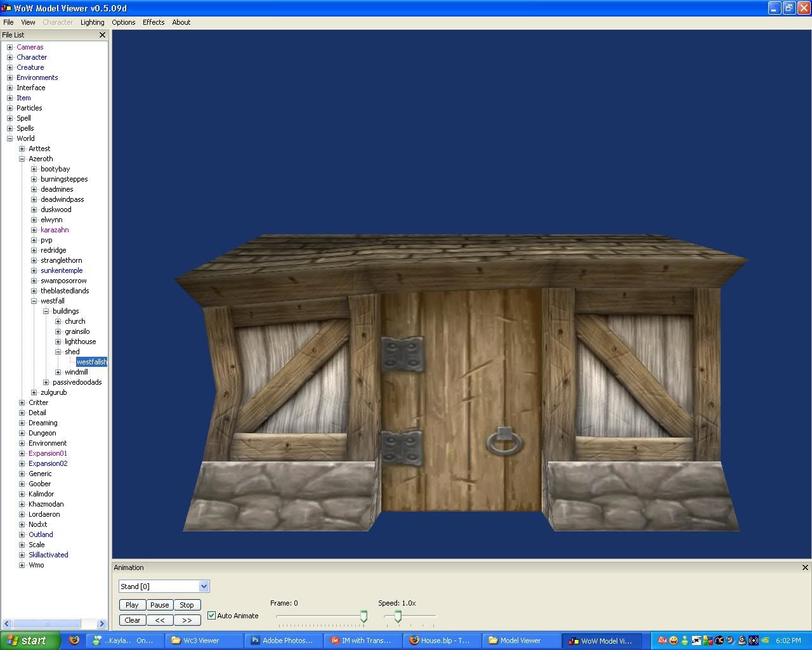
Task: Select the Expansion02 tree item
Action: point(48,463)
